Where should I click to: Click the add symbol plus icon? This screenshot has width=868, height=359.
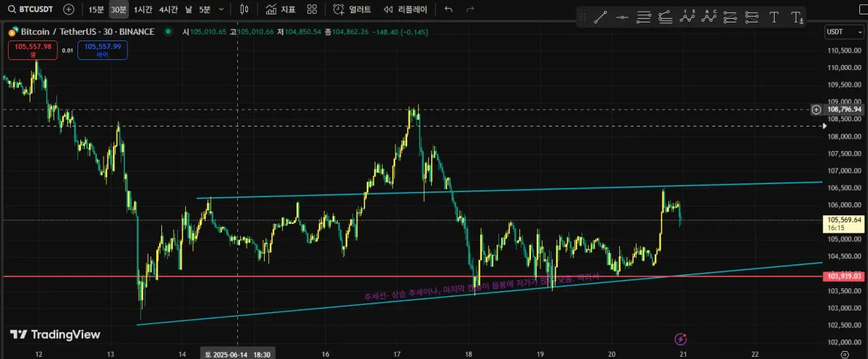[68, 9]
